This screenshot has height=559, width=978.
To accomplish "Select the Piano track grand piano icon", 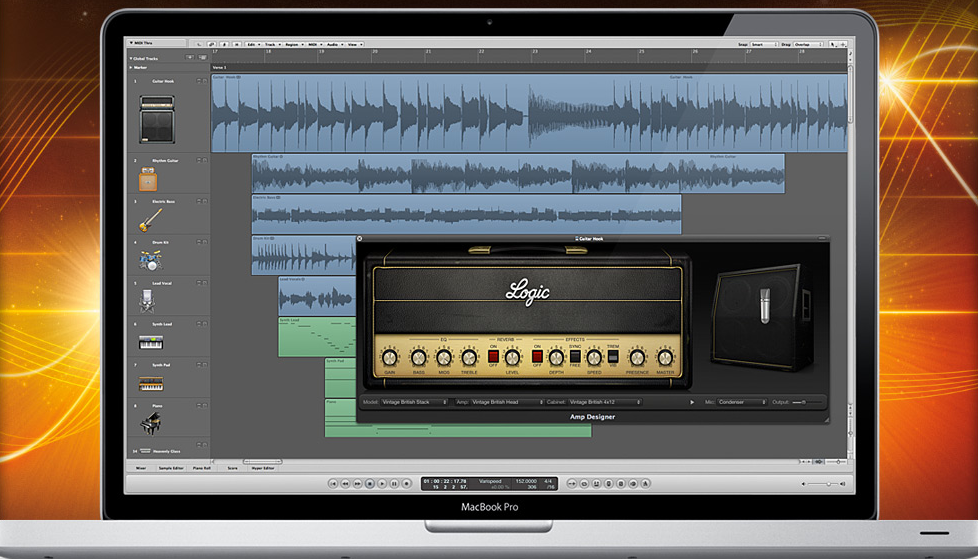I will (150, 424).
